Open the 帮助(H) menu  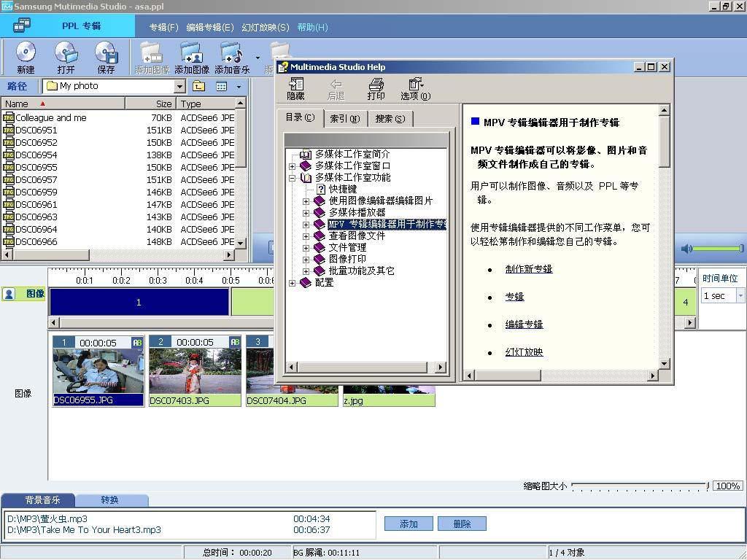[312, 27]
